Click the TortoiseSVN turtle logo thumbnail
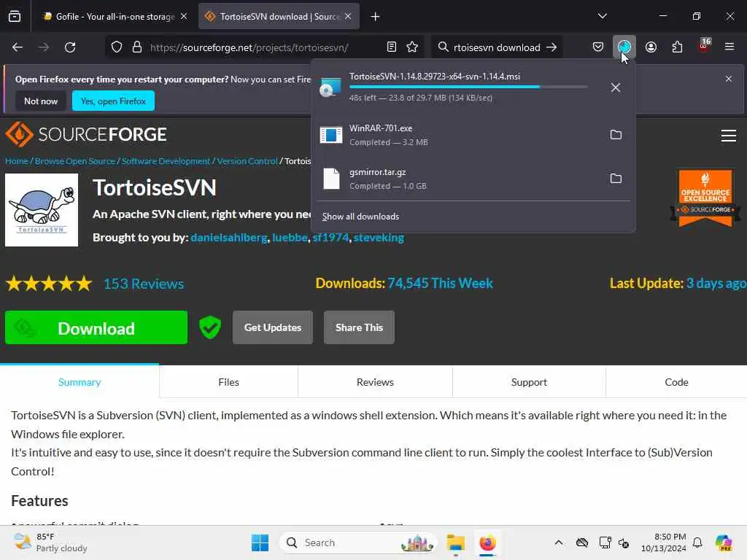Viewport: 747px width, 560px height. click(x=42, y=210)
